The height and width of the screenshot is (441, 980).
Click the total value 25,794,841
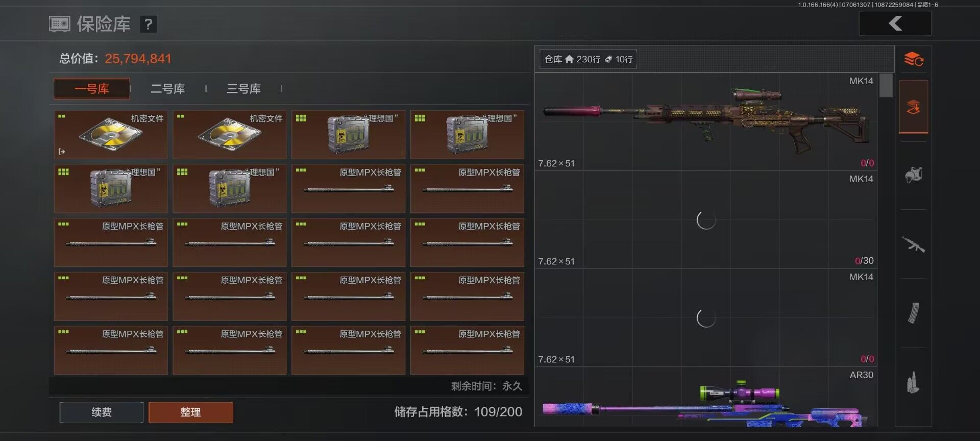coord(138,59)
